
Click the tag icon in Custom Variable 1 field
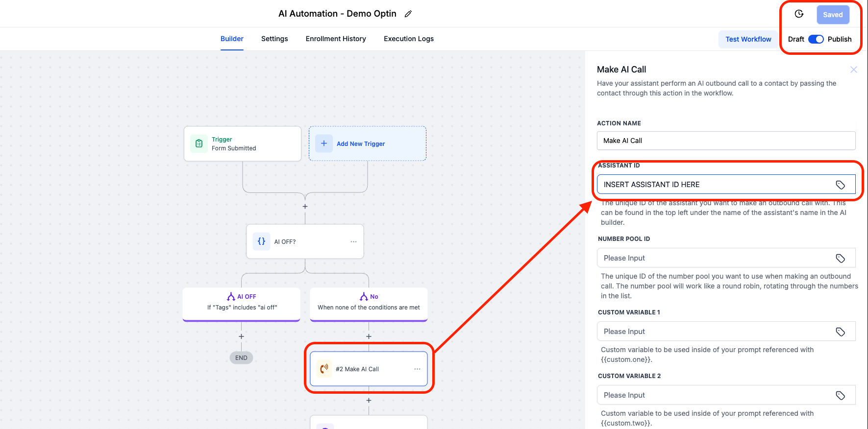[x=840, y=332]
